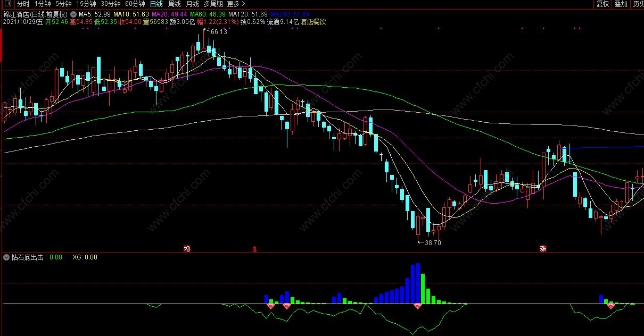Expand dropdown arrow beside 锦江酒店 title
This screenshot has width=644, height=336.
(x=73, y=14)
